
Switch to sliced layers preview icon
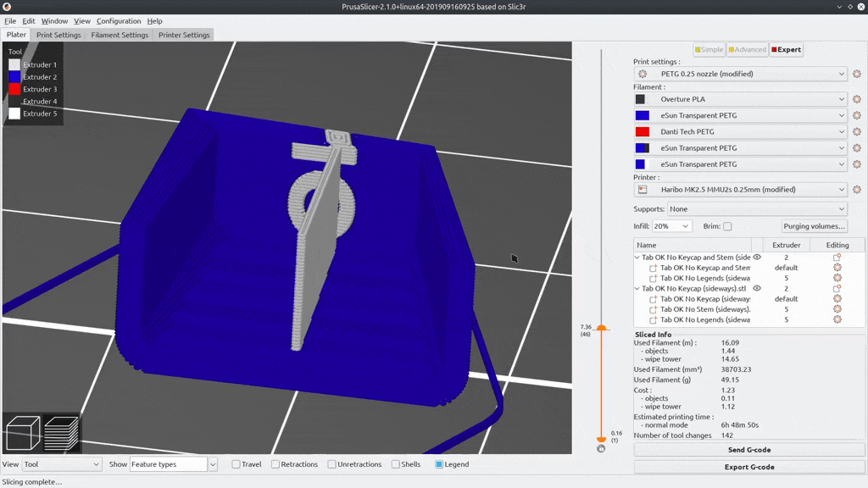pyautogui.click(x=62, y=433)
